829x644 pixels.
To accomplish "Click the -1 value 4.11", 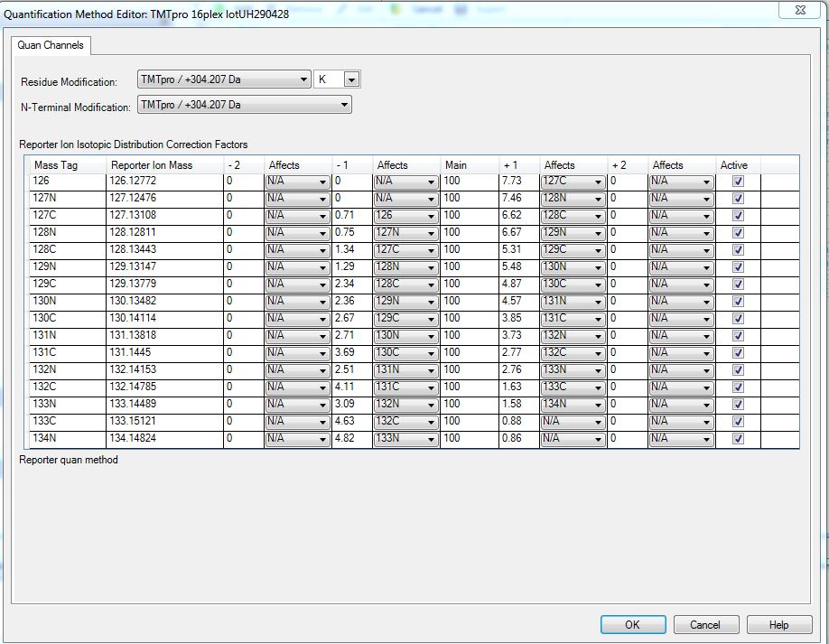I will click(352, 387).
